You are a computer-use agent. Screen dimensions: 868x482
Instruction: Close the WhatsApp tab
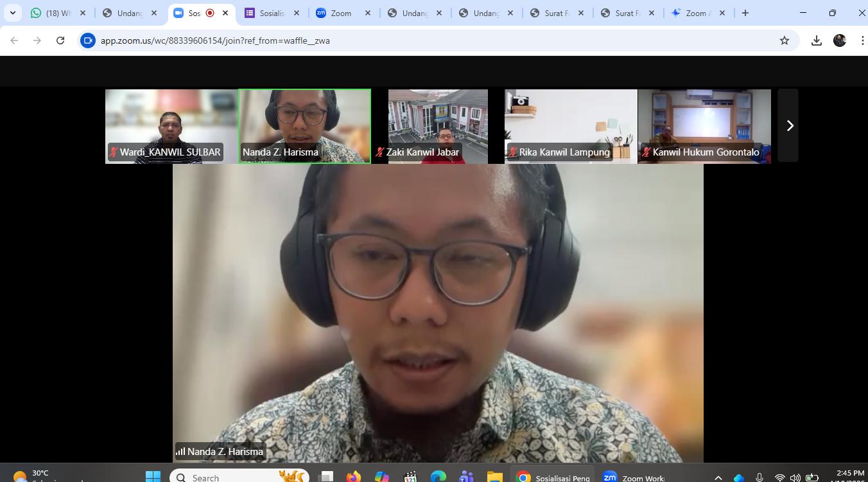(x=83, y=13)
